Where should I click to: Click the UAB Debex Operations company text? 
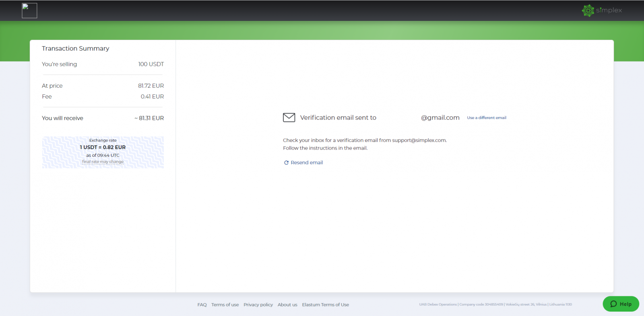(495, 305)
